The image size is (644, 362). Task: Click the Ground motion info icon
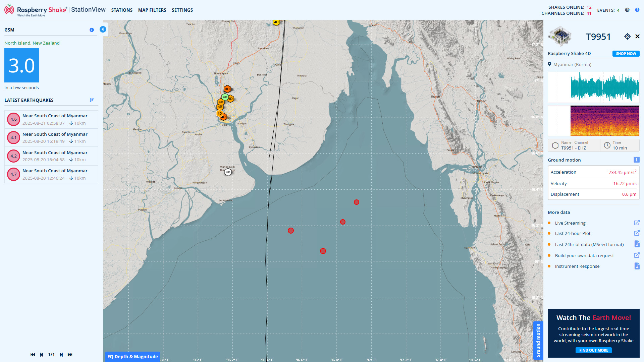(637, 160)
